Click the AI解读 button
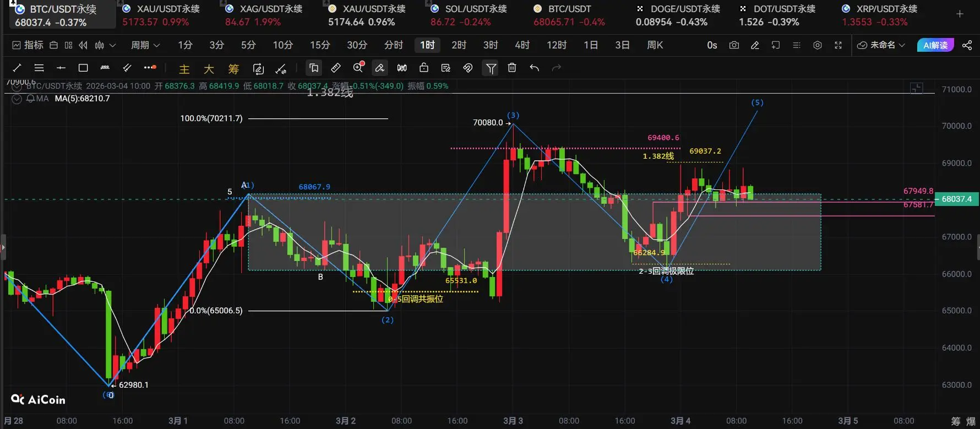 pos(935,45)
